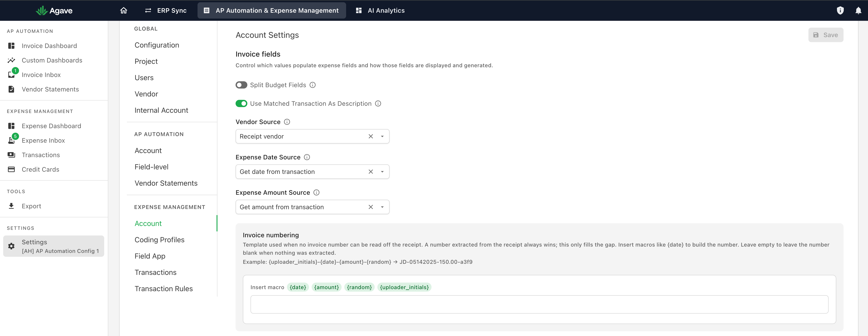
Task: Click the Invoice Dashboard icon
Action: [12, 46]
